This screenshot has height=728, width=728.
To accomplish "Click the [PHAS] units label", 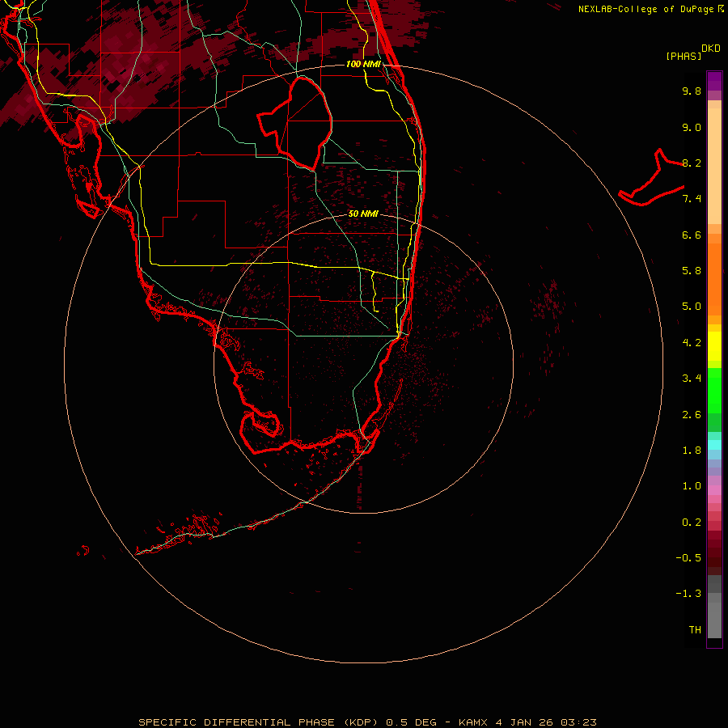I will pyautogui.click(x=684, y=56).
